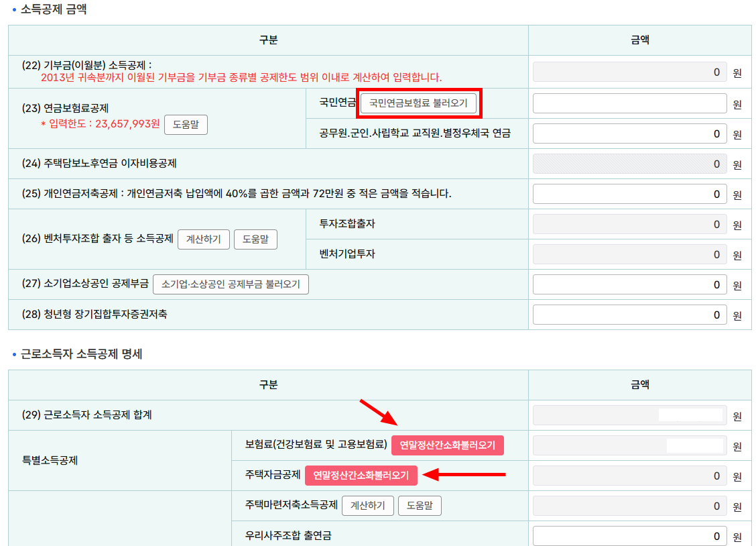The width and height of the screenshot is (756, 546).
Task: Focus the 개인연금저축공제 amount field
Action: point(630,194)
